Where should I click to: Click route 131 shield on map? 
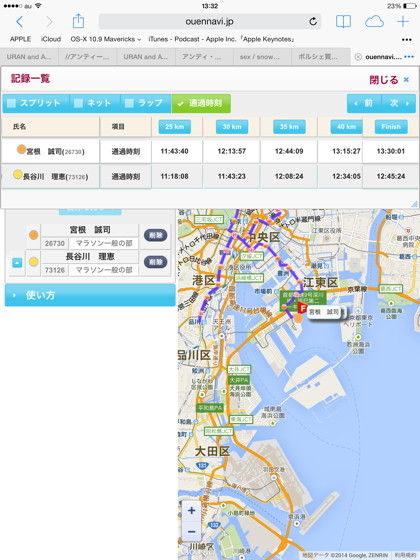[202, 465]
